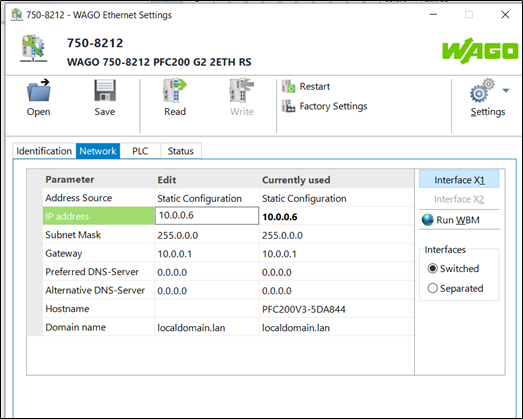This screenshot has height=419, width=523.
Task: Read settings from the device
Action: (175, 90)
